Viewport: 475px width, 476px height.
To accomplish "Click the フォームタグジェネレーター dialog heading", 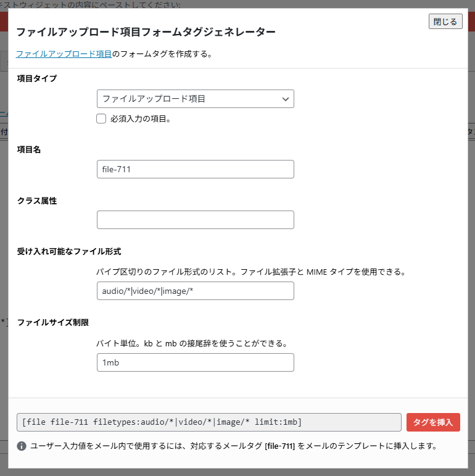I will coord(146,32).
